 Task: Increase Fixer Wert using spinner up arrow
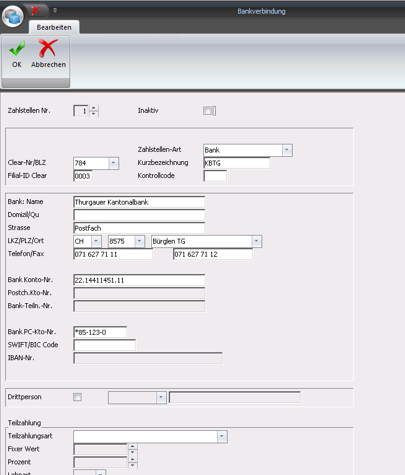(x=132, y=446)
